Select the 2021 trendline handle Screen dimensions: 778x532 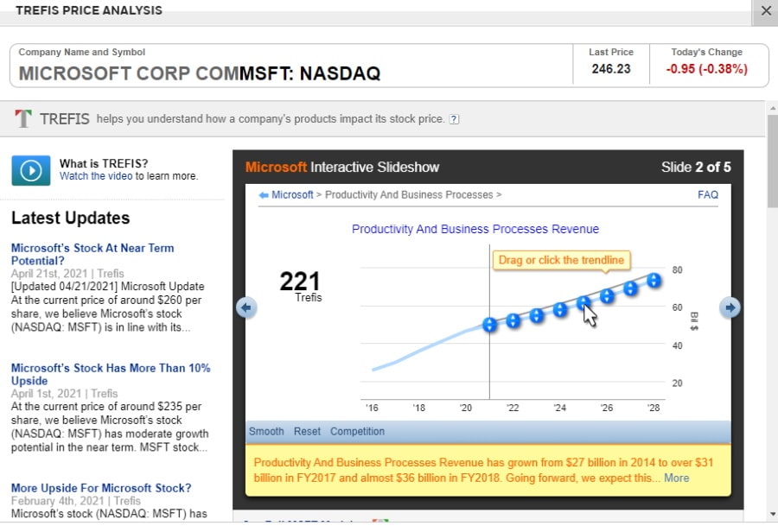click(x=490, y=325)
